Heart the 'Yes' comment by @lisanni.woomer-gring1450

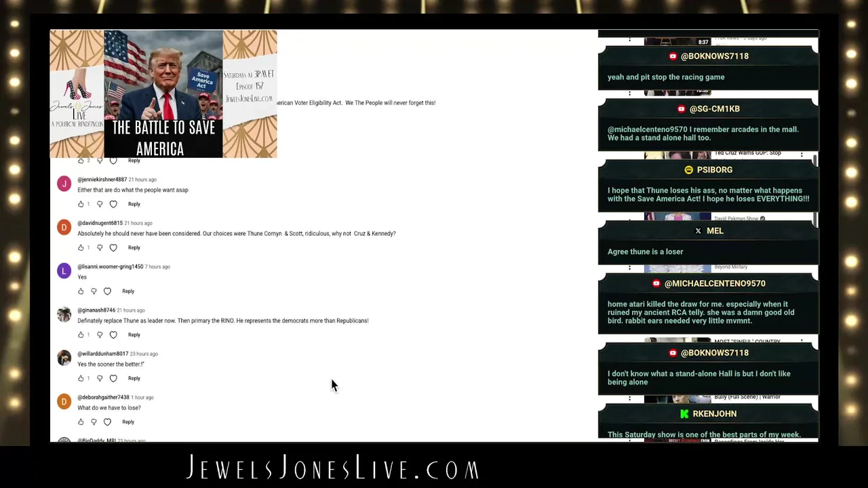107,291
